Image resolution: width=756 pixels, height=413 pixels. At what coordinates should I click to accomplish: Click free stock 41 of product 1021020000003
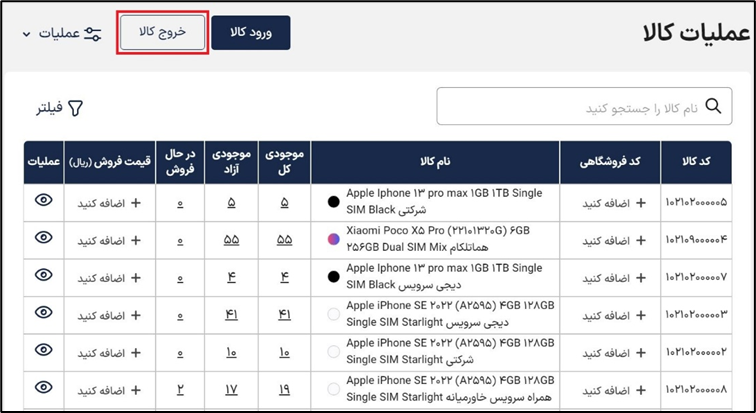tap(231, 316)
